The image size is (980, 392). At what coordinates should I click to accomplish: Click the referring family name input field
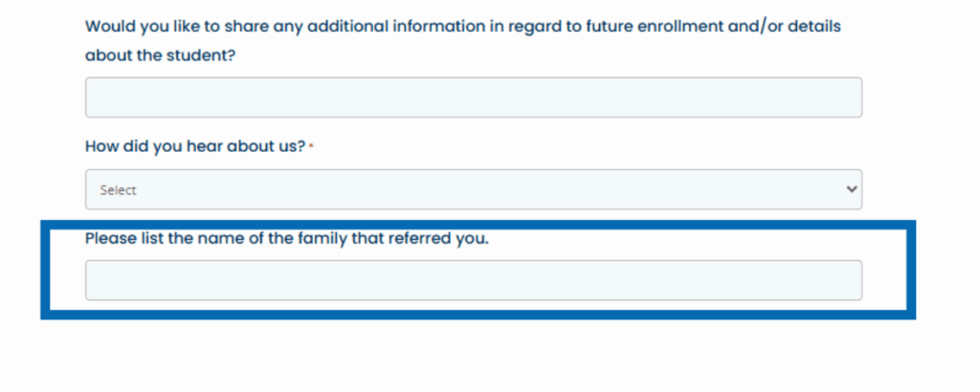[x=473, y=280]
